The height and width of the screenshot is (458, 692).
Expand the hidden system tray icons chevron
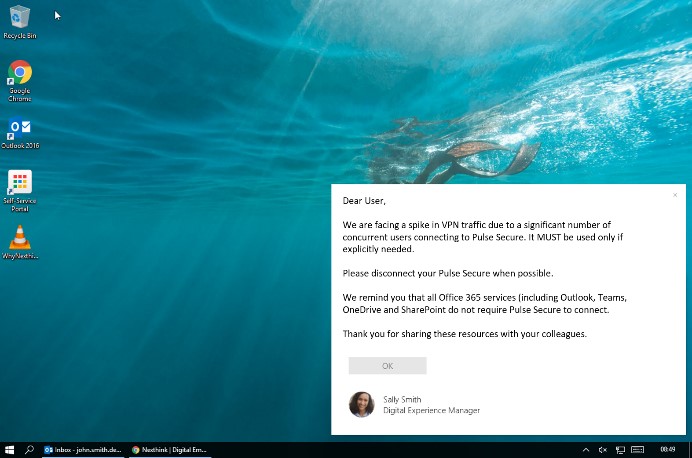pos(586,450)
